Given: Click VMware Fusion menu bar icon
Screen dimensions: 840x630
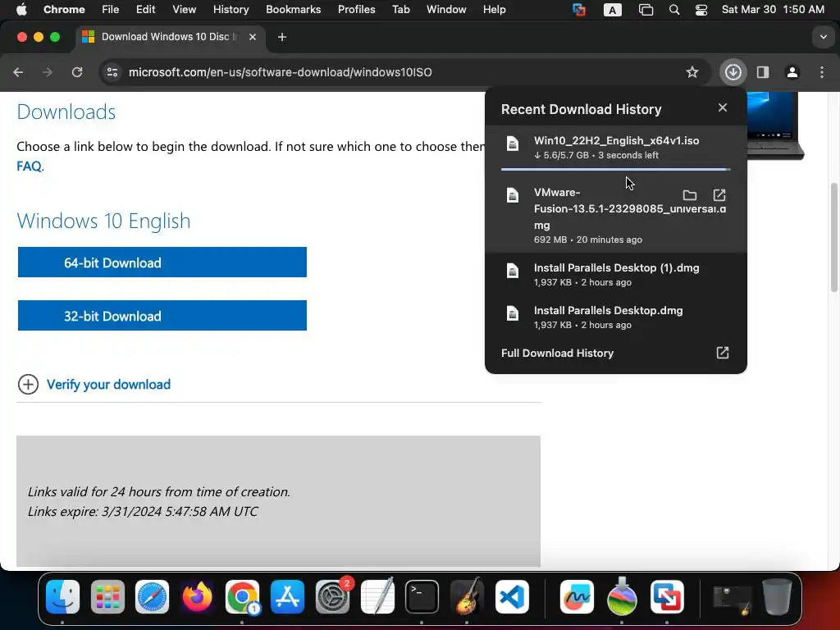Looking at the screenshot, I should coord(578,10).
